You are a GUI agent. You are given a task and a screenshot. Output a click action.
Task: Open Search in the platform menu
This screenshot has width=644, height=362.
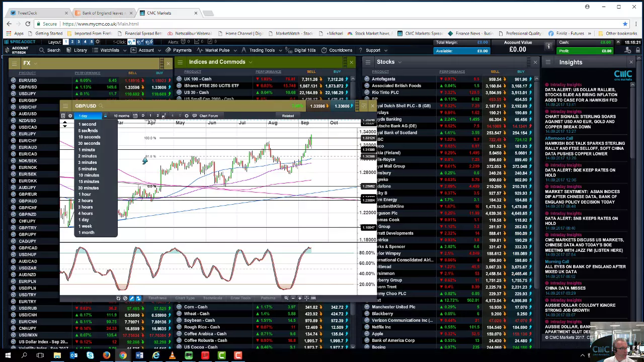(50, 50)
